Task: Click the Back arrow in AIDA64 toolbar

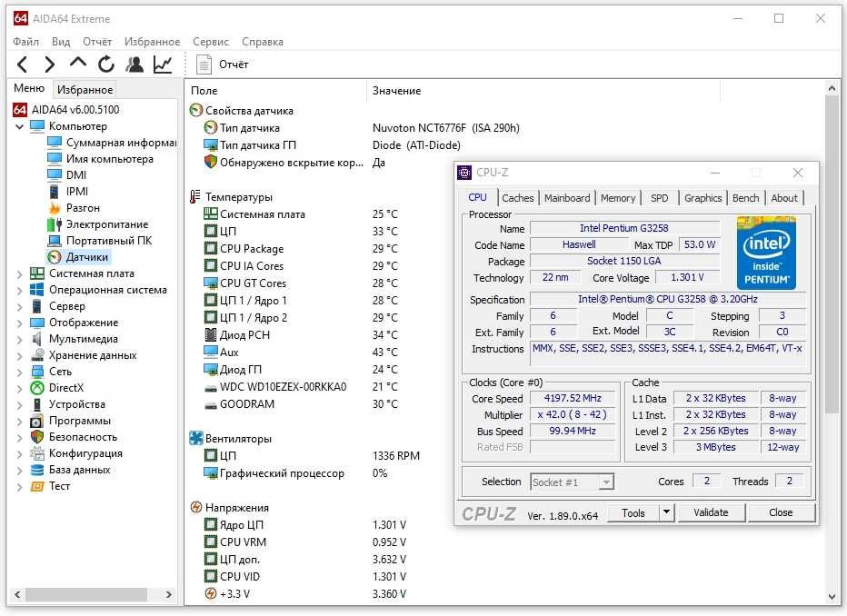Action: pyautogui.click(x=22, y=65)
